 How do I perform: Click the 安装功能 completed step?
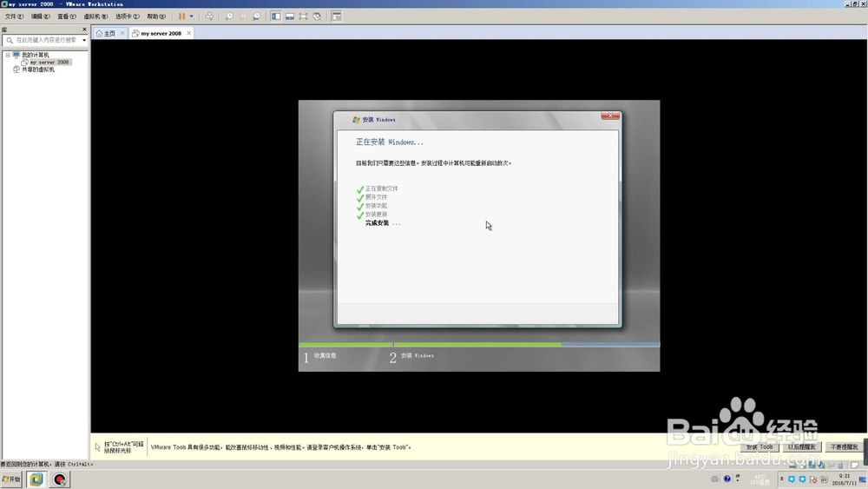(x=376, y=206)
